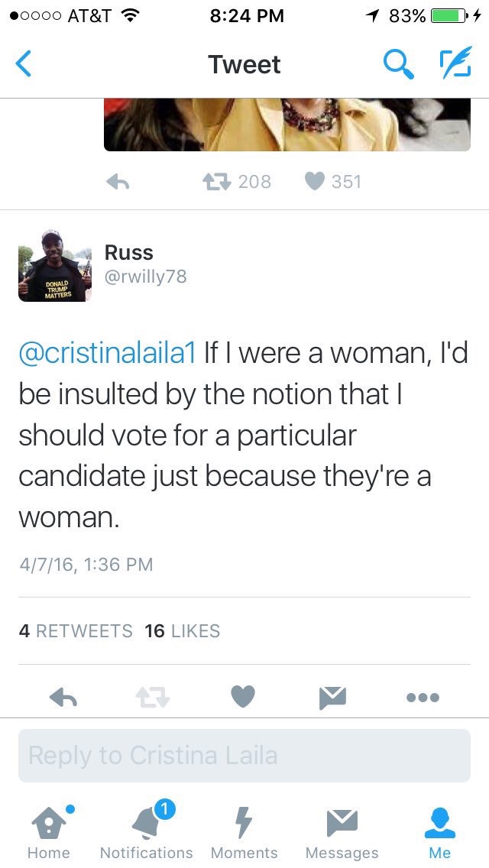Open the @rwilly78 handle
The image size is (489, 868).
(145, 277)
